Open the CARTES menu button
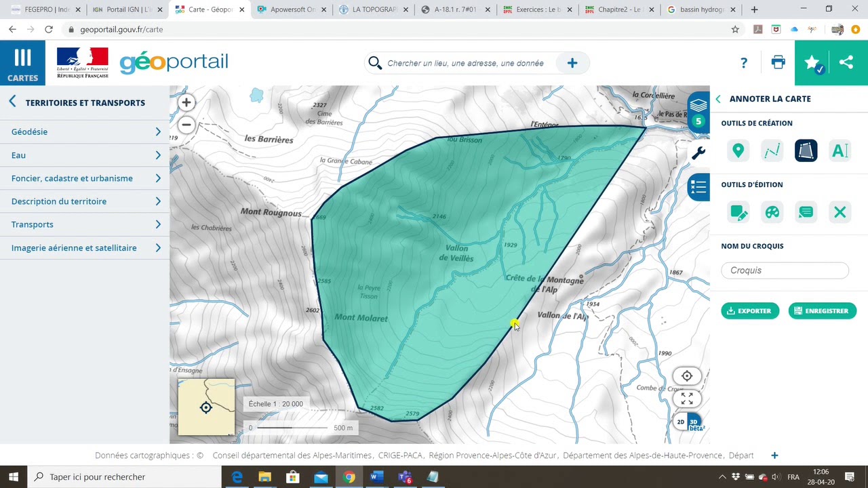 (22, 63)
